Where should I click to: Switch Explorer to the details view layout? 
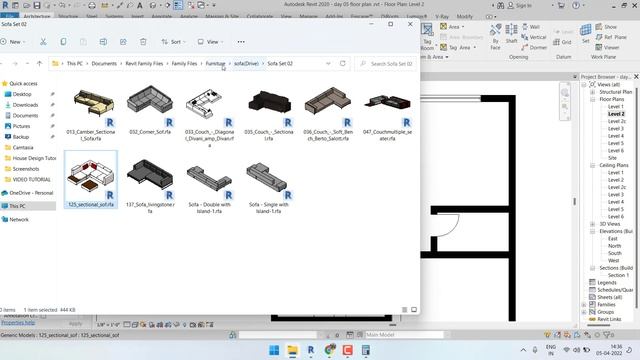[x=404, y=310]
